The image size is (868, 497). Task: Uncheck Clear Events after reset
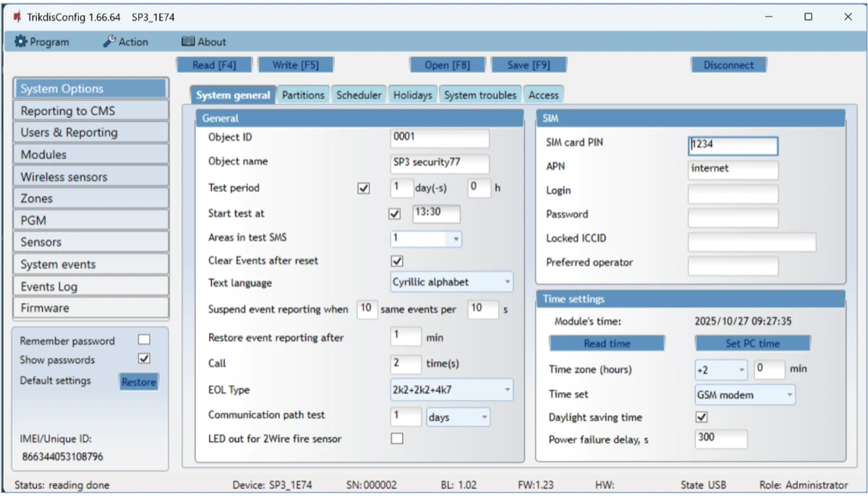click(x=396, y=261)
